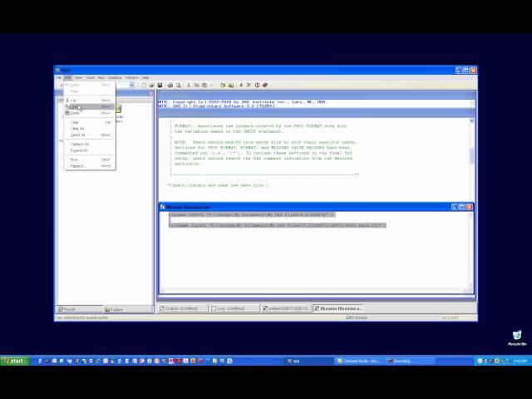Click the vertical scrollbar of the program editor
Viewport: 532px width, 399px height.
pos(471,160)
